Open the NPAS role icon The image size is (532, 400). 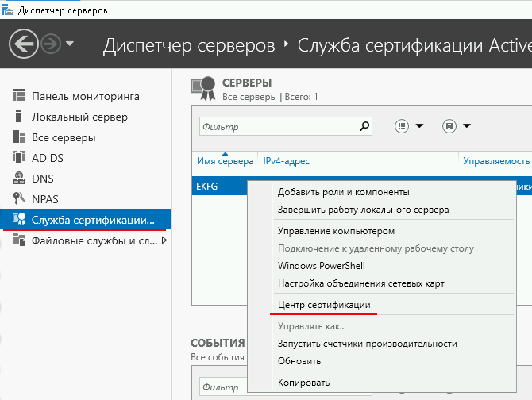[20, 199]
